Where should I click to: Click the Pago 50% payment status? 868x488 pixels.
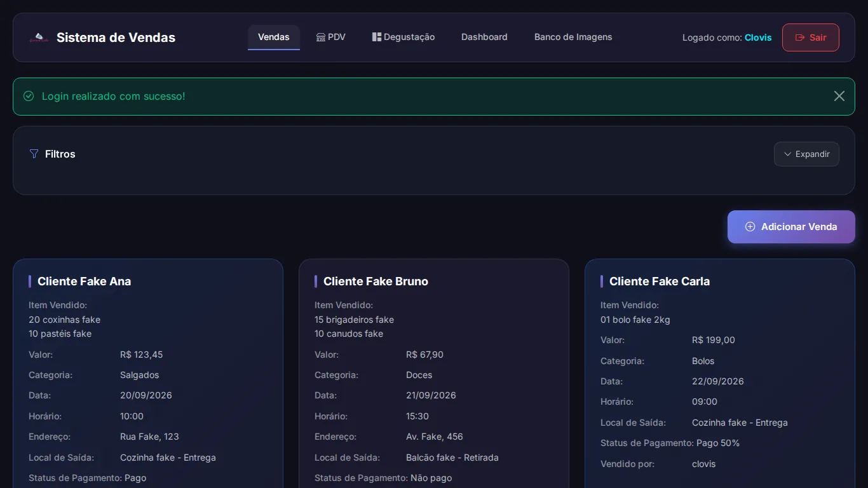tap(718, 443)
